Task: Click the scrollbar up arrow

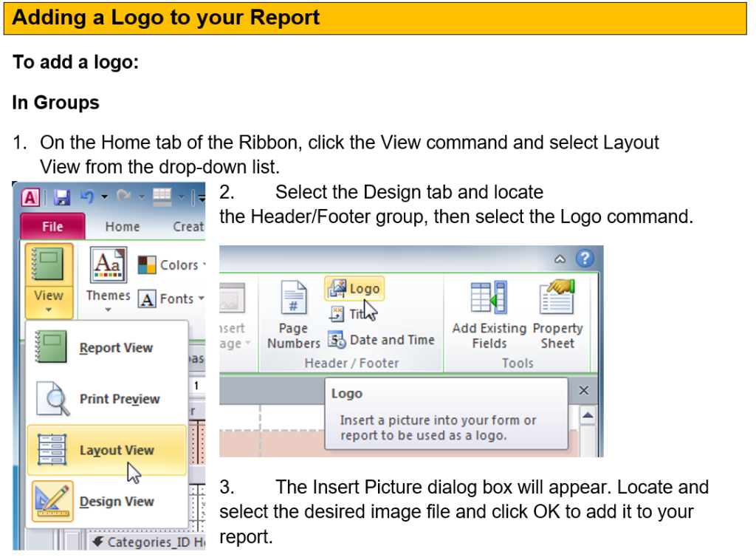Action: pyautogui.click(x=588, y=417)
